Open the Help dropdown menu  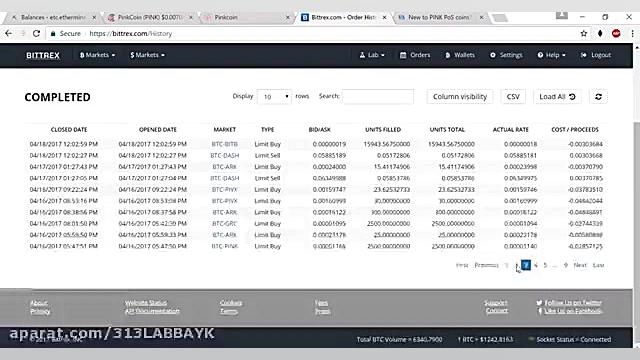point(551,55)
